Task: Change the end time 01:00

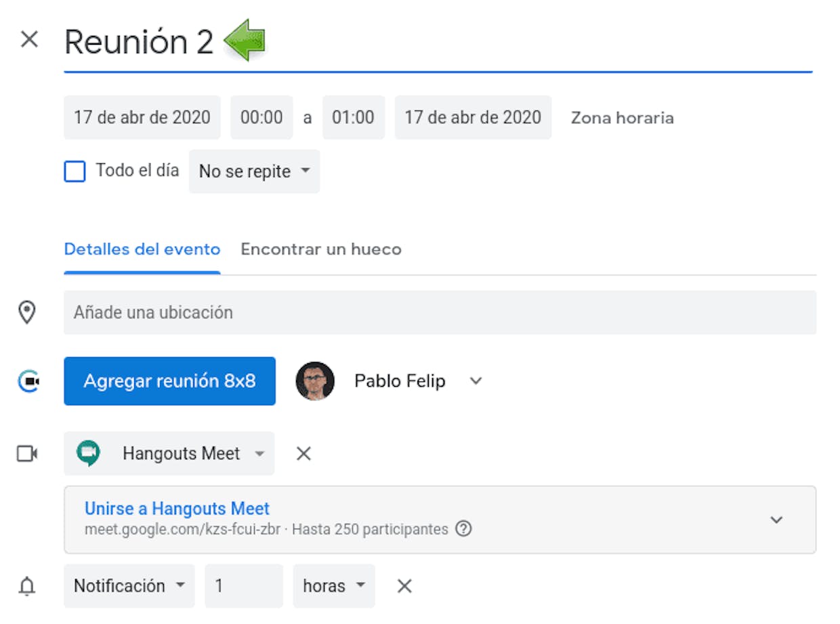Action: (353, 118)
